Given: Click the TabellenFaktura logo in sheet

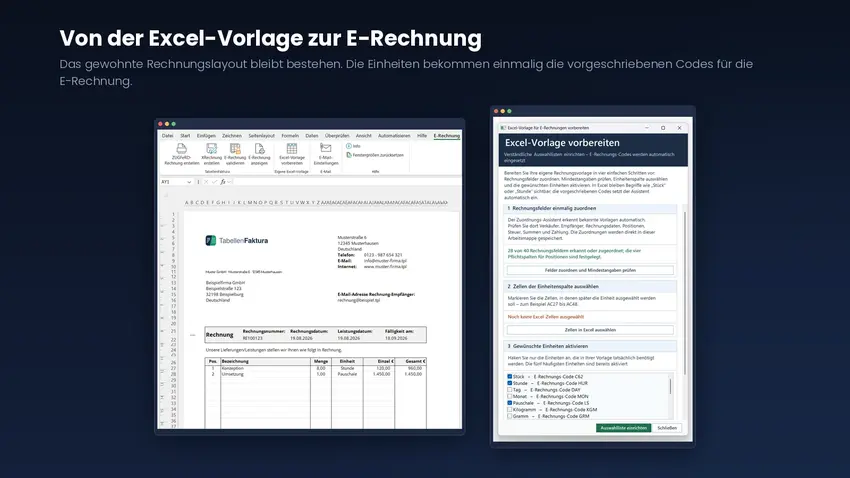Looking at the screenshot, I should [x=237, y=241].
